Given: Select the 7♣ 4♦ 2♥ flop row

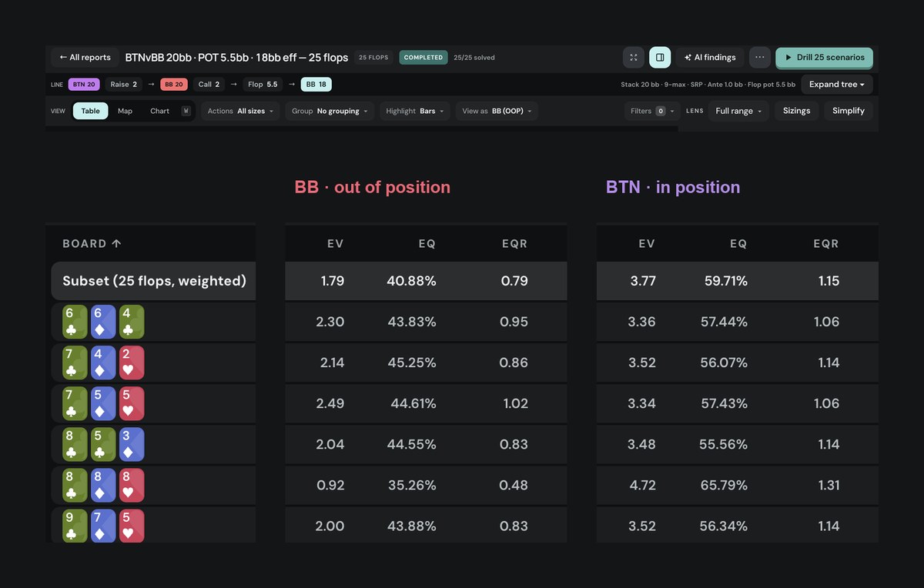Looking at the screenshot, I should click(x=153, y=362).
